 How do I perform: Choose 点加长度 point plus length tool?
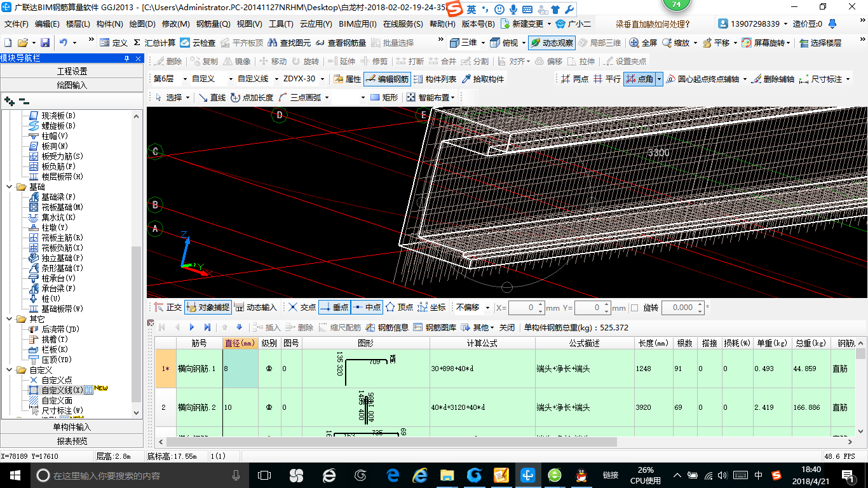pyautogui.click(x=252, y=97)
